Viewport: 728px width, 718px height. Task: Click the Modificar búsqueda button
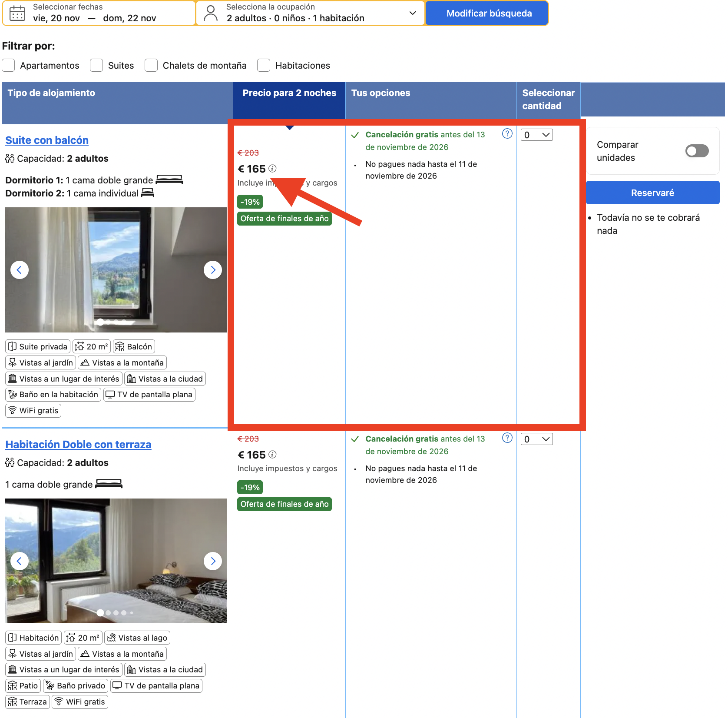point(489,13)
